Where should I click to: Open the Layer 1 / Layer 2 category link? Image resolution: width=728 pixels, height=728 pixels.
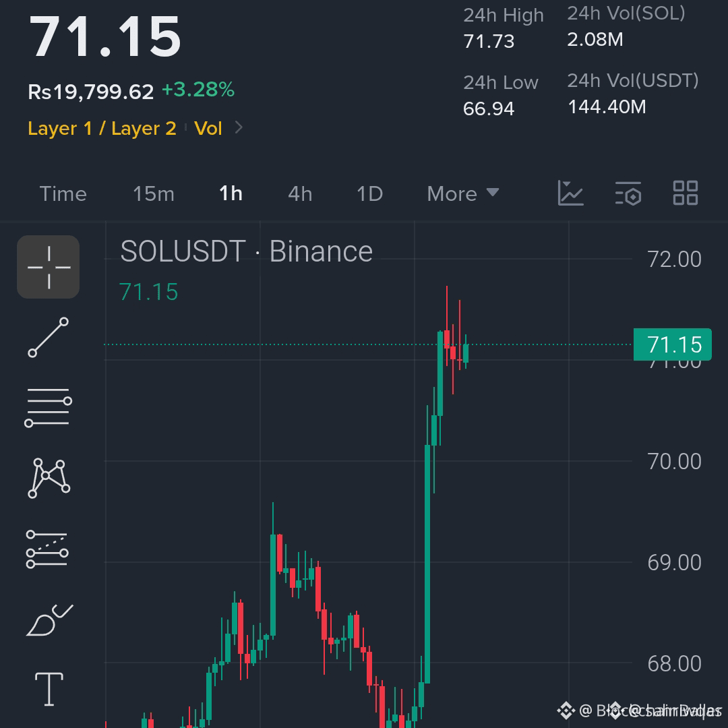click(102, 128)
